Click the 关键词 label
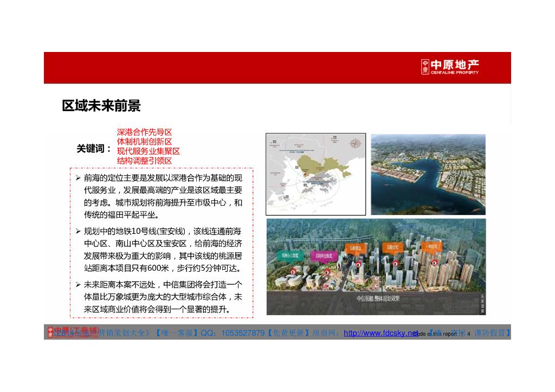This screenshot has height=392, width=555. pyautogui.click(x=94, y=148)
